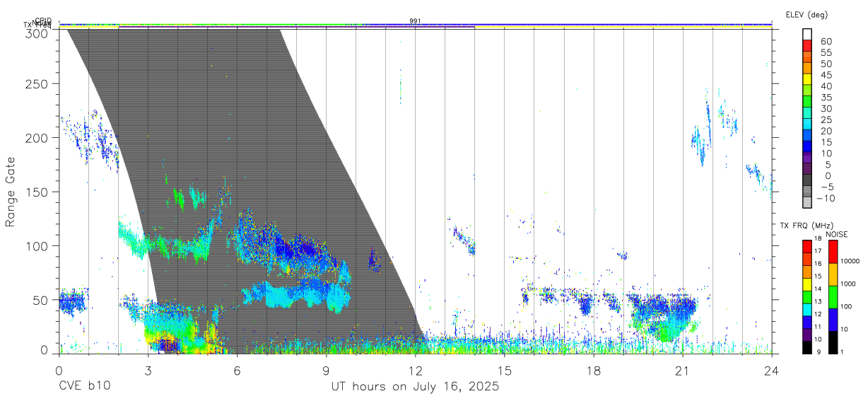
Task: Pick the red 17–18 MHz TX FRQ swatch
Action: pyautogui.click(x=807, y=246)
